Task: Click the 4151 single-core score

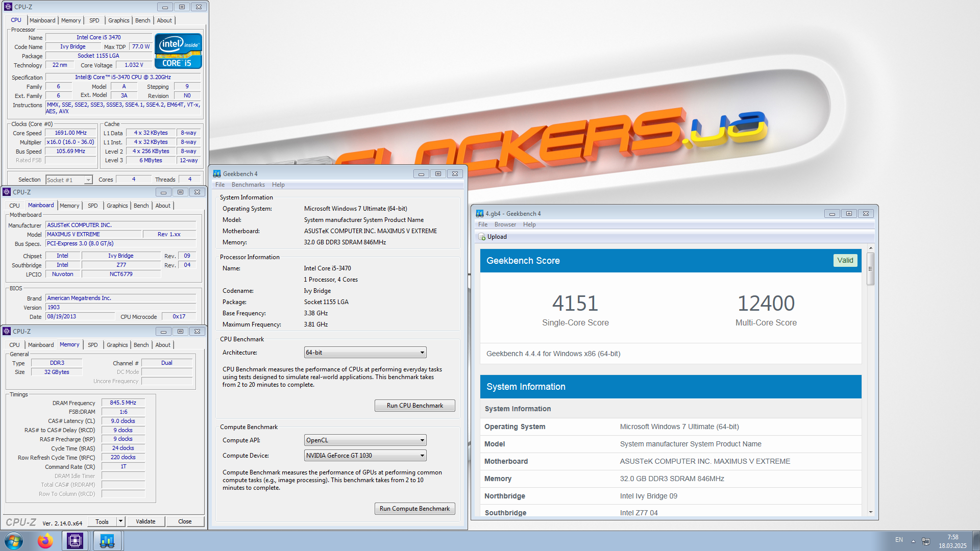Action: tap(575, 304)
